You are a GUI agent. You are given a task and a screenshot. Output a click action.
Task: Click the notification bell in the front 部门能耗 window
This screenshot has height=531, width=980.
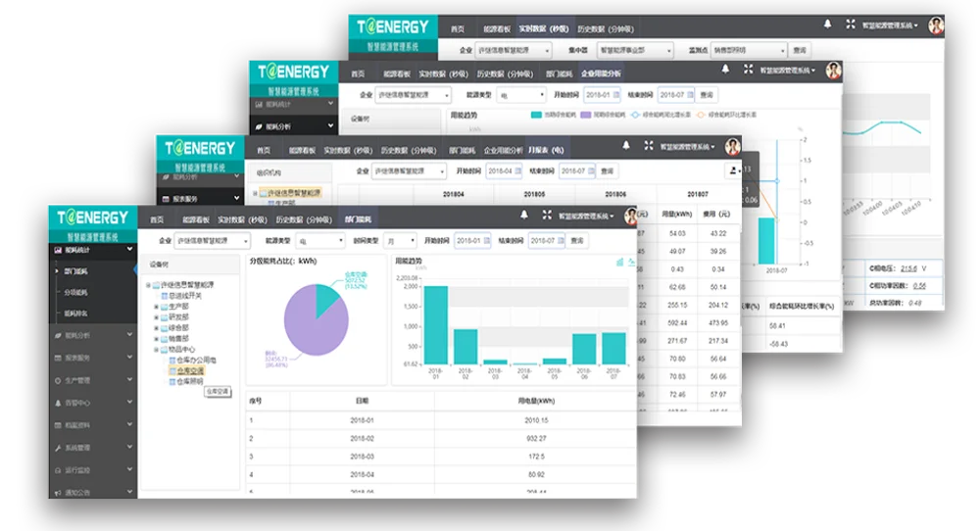(524, 215)
